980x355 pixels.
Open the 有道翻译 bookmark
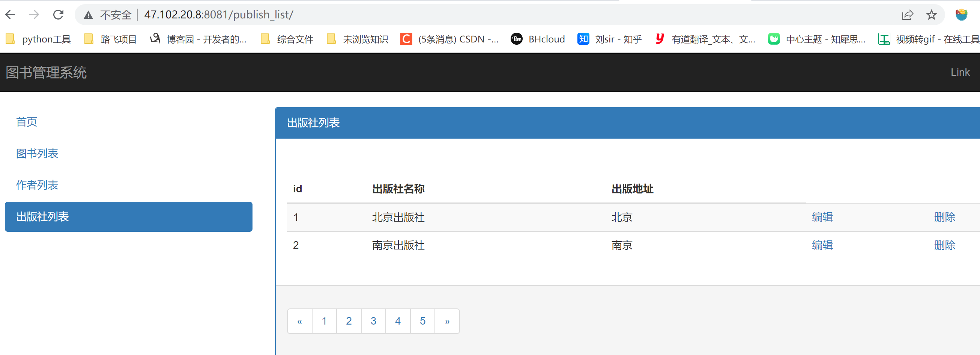click(705, 39)
